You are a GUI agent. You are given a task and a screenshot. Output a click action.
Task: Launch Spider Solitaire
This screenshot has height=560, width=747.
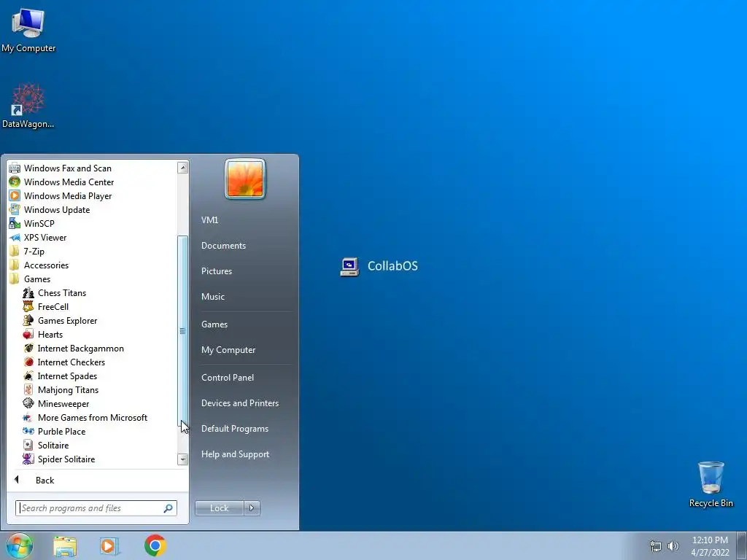pos(66,459)
